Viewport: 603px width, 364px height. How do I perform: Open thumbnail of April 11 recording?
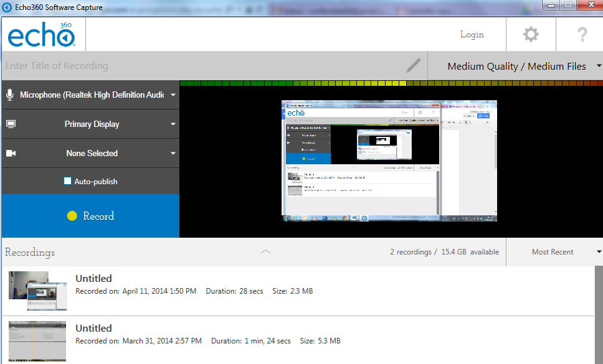click(37, 291)
